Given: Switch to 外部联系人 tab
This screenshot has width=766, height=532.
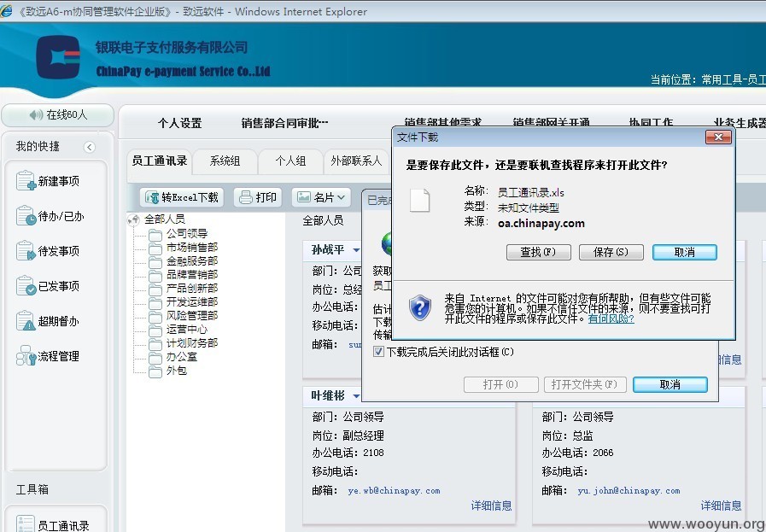Looking at the screenshot, I should [356, 161].
